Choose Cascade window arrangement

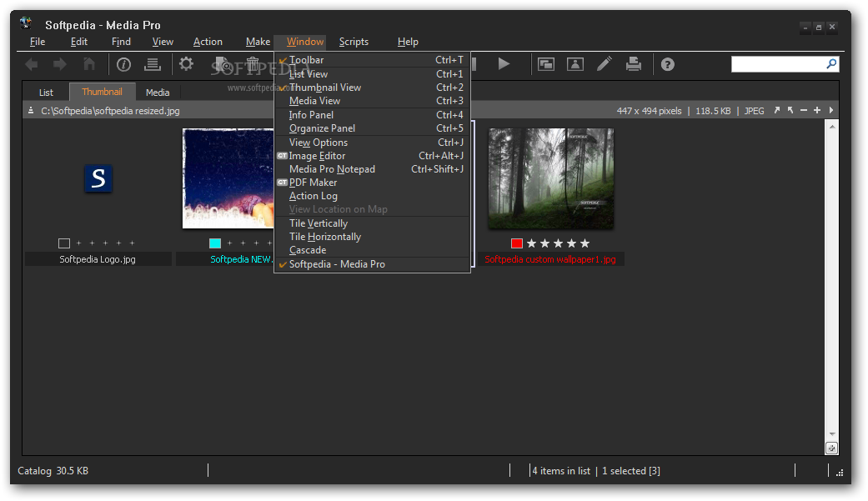coord(372,250)
